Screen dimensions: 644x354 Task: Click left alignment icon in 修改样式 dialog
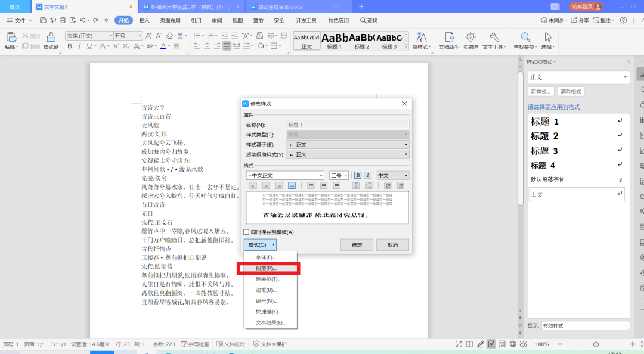[253, 185]
